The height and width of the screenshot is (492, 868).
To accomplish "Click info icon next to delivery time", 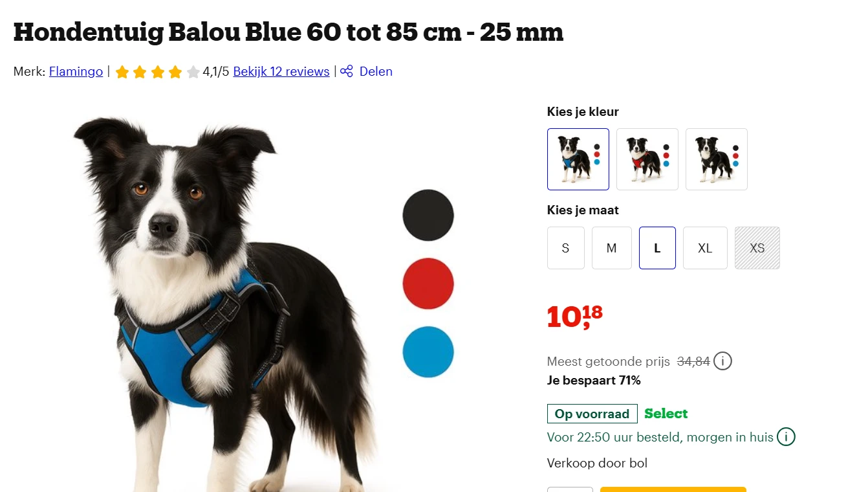I will tap(786, 437).
